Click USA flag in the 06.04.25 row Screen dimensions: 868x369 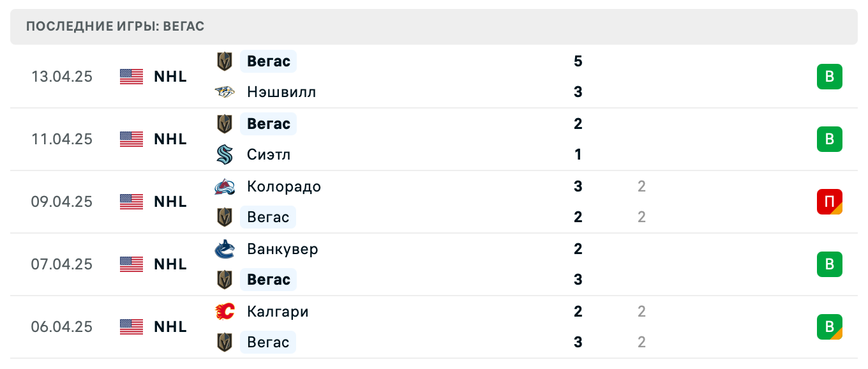point(131,327)
